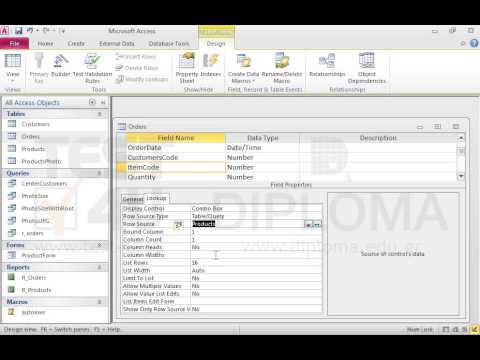Collapse the Tables group

(99, 114)
